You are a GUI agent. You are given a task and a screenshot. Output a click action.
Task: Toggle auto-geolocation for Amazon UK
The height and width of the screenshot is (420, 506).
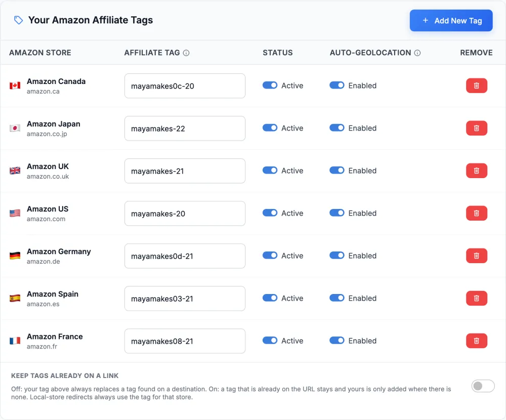point(337,171)
